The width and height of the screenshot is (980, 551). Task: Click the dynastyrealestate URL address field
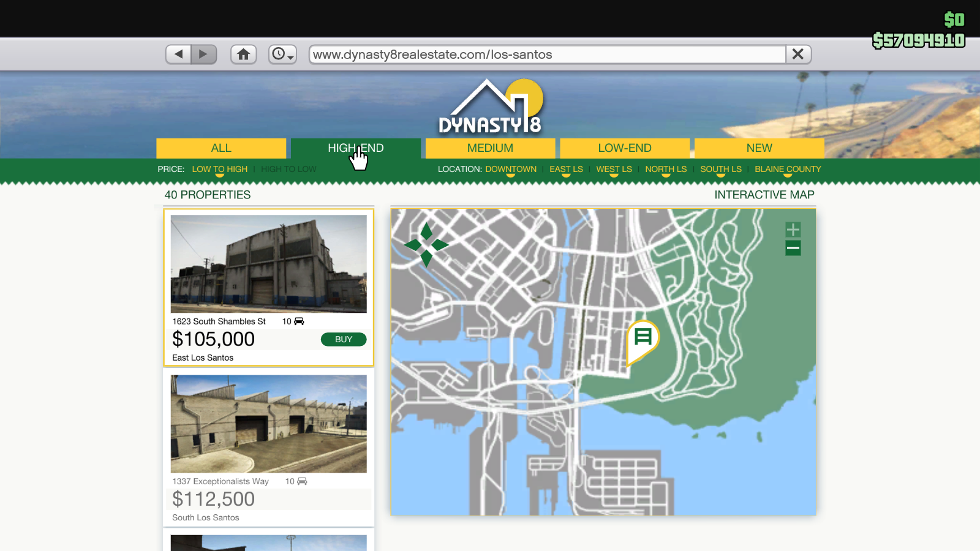click(x=548, y=54)
